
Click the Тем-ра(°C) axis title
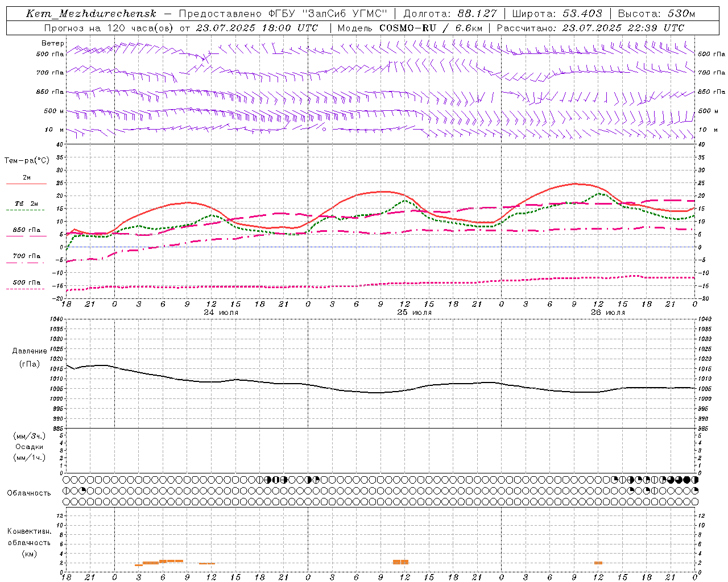[27, 161]
